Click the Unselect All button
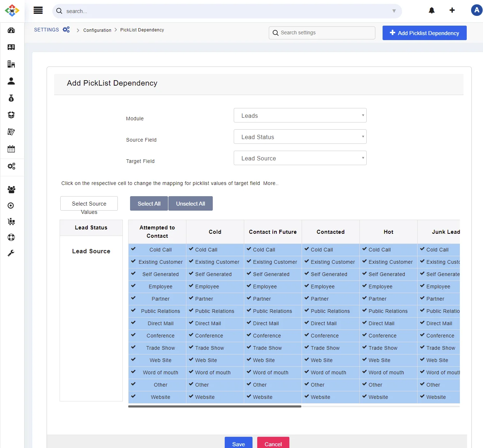Image resolution: width=483 pixels, height=448 pixels. tap(190, 204)
